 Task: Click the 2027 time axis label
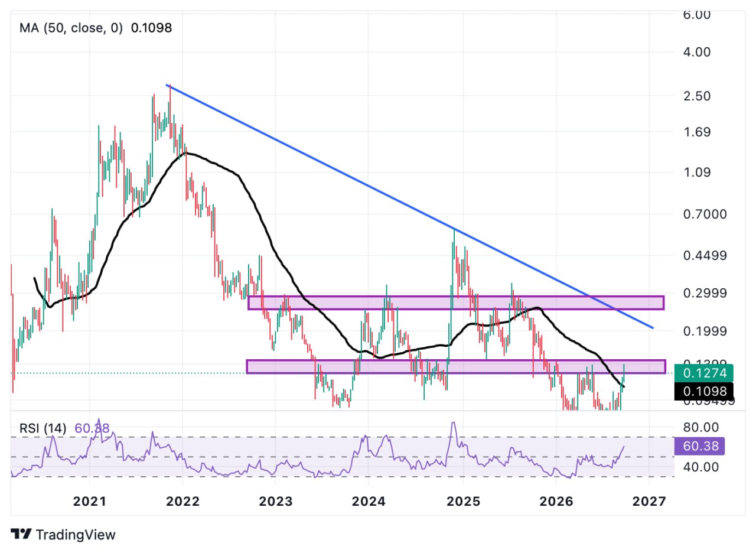pyautogui.click(x=650, y=502)
